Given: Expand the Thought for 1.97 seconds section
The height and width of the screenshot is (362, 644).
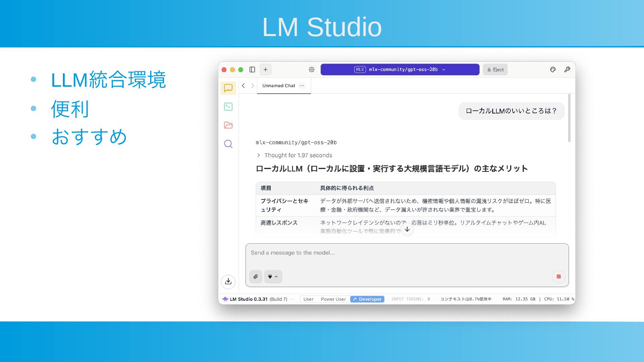Looking at the screenshot, I should pyautogui.click(x=294, y=155).
